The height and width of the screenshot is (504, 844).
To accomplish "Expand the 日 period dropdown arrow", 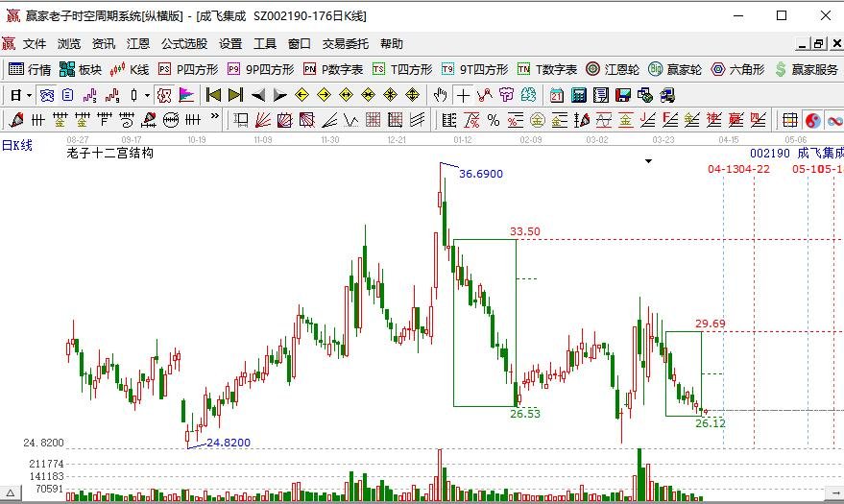I will (29, 96).
